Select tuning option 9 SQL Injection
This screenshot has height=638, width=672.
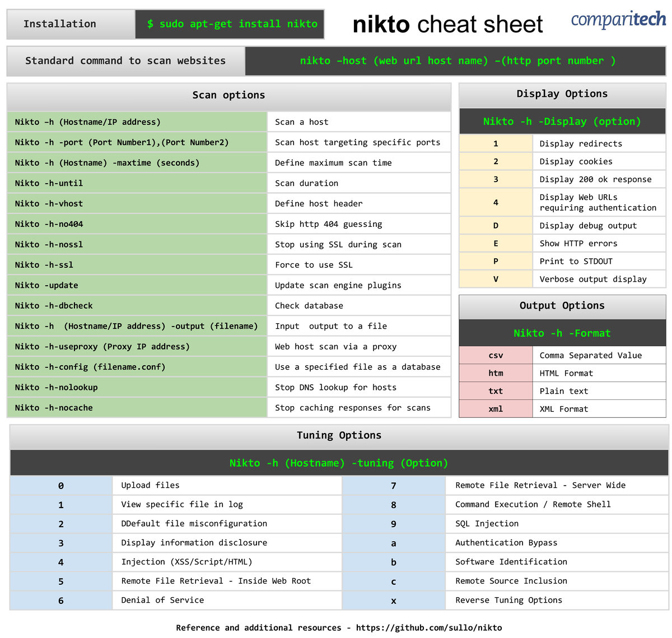(393, 524)
